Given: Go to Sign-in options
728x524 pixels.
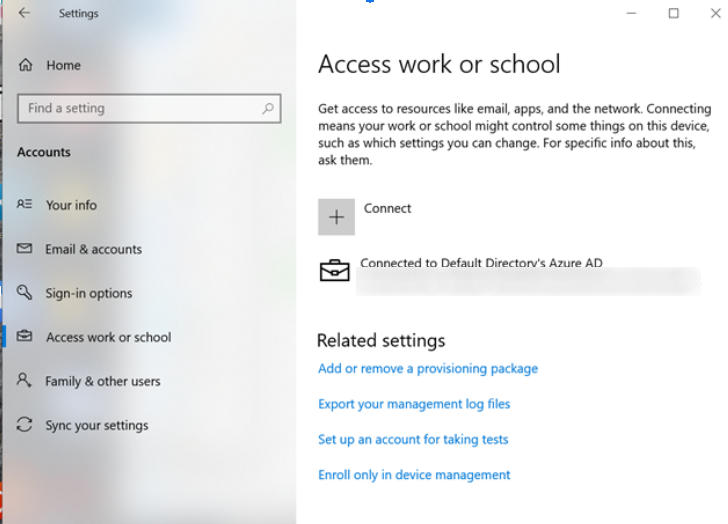Looking at the screenshot, I should tap(88, 293).
